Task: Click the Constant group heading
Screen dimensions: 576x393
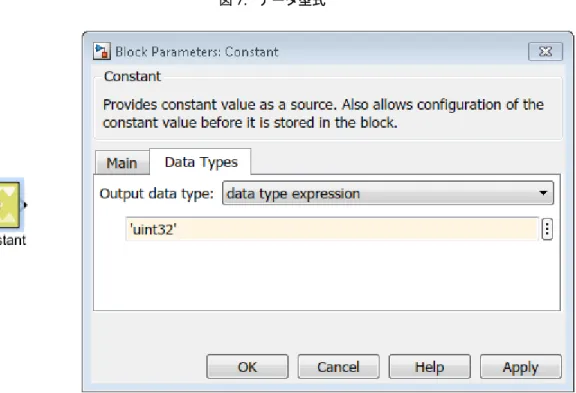Action: (x=132, y=76)
